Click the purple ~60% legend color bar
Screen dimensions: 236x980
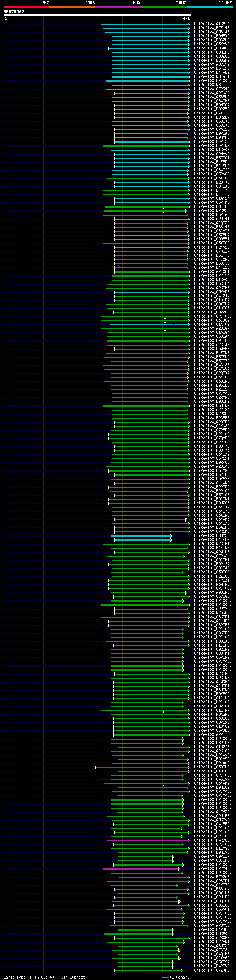click(118, 7)
